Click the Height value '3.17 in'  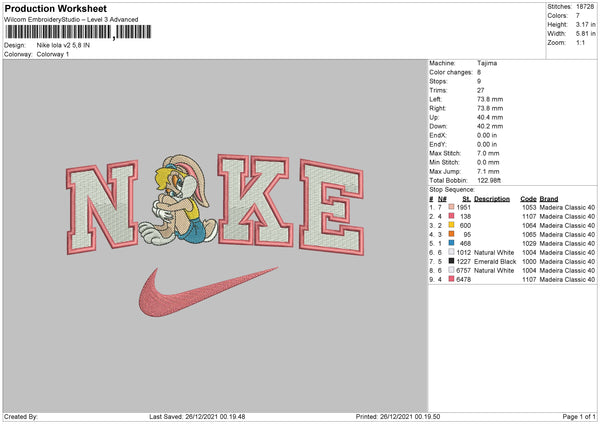[585, 24]
